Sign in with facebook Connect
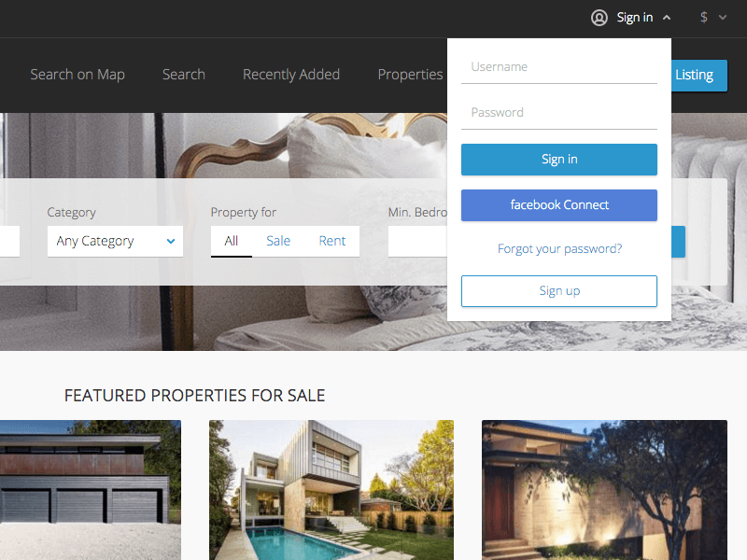The image size is (747, 560). tap(558, 205)
